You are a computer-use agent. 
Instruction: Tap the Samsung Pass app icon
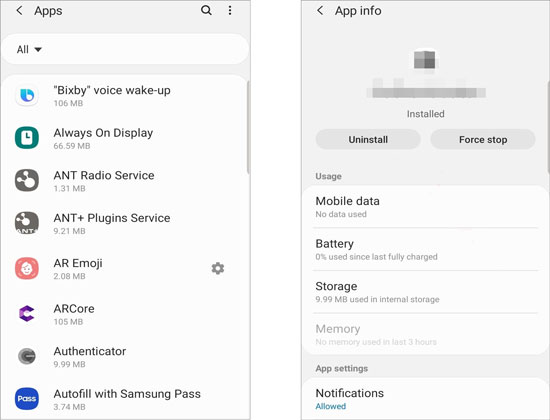27,399
